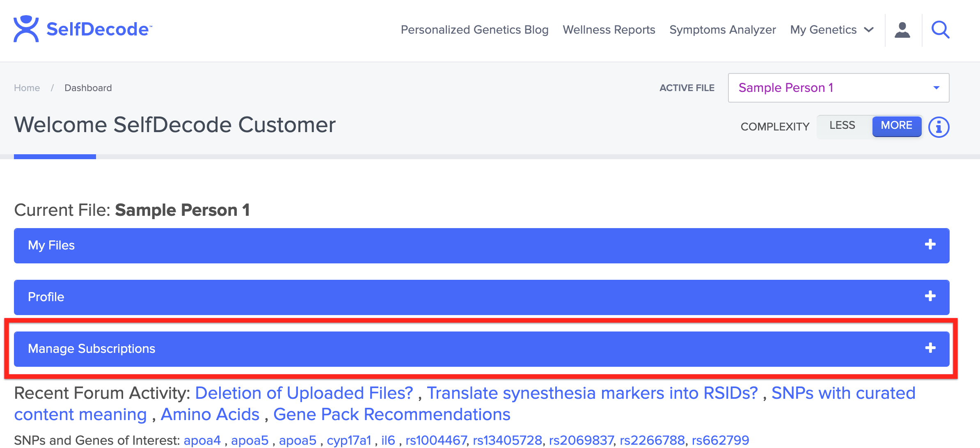
Task: Click the search magnifier icon
Action: (940, 30)
